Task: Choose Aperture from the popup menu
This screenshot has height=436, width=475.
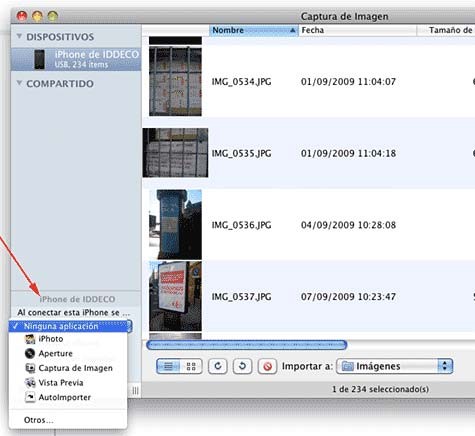Action: 68,353
